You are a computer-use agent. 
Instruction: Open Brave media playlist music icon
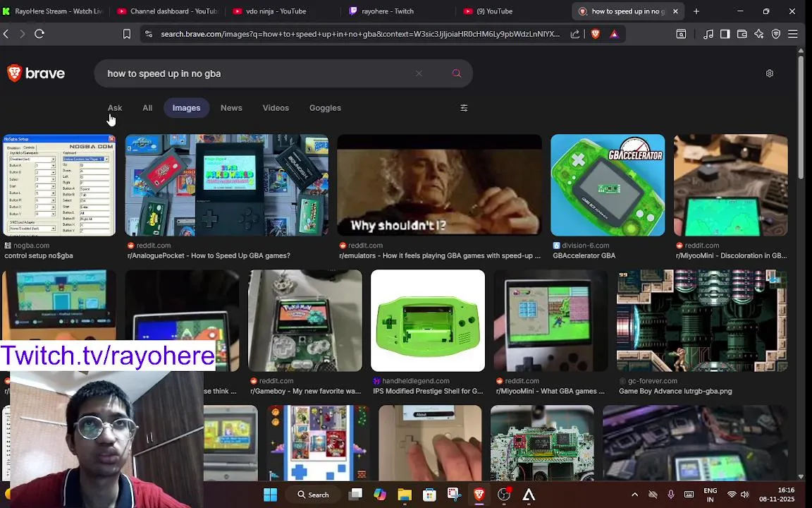point(708,34)
